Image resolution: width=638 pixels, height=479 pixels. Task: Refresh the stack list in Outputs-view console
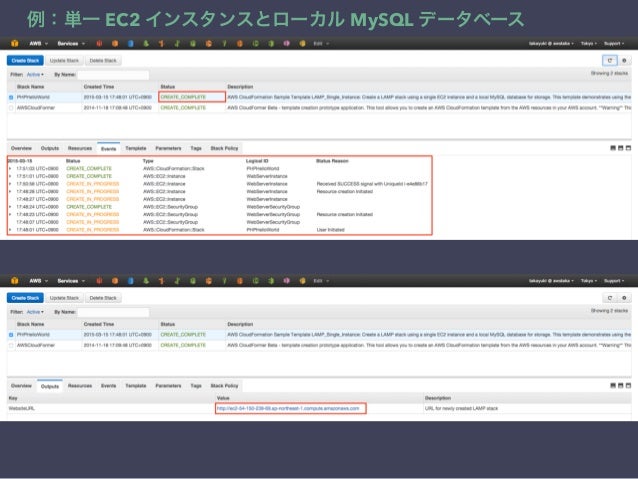point(610,298)
